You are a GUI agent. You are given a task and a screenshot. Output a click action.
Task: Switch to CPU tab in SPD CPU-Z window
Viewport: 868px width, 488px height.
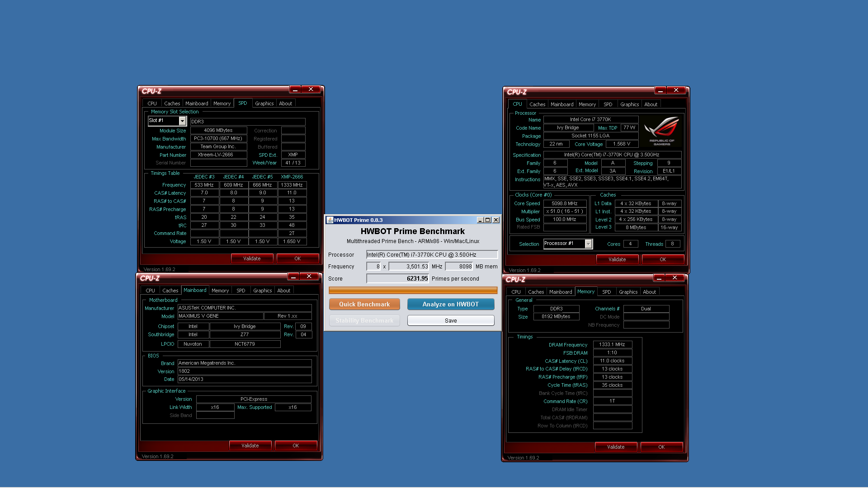coord(152,103)
